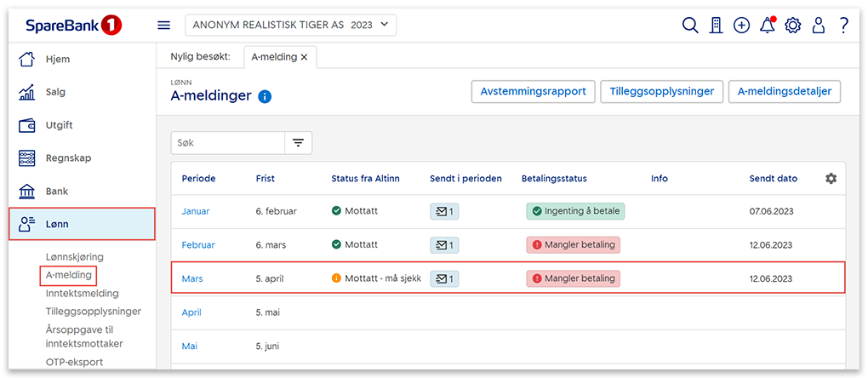Select Inntektsmelding in sidebar
The width and height of the screenshot is (868, 378).
pos(82,293)
